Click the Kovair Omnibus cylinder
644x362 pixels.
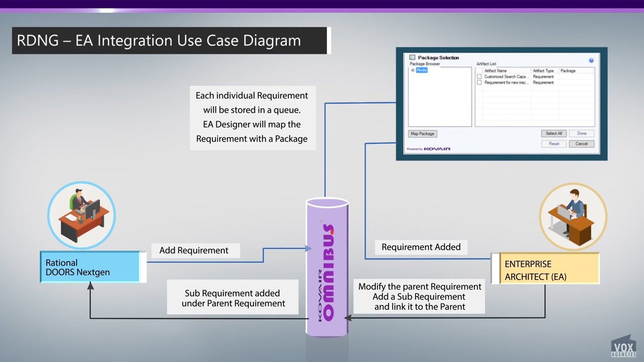327,267
